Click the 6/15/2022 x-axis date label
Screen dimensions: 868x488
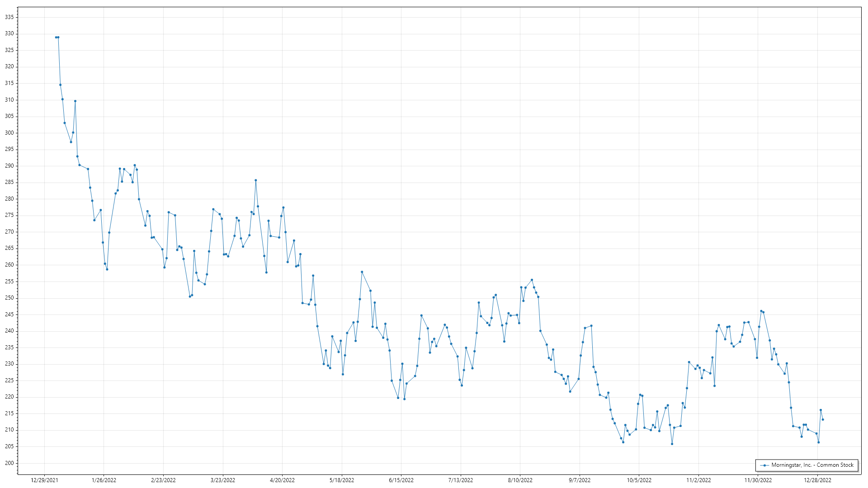tap(401, 480)
